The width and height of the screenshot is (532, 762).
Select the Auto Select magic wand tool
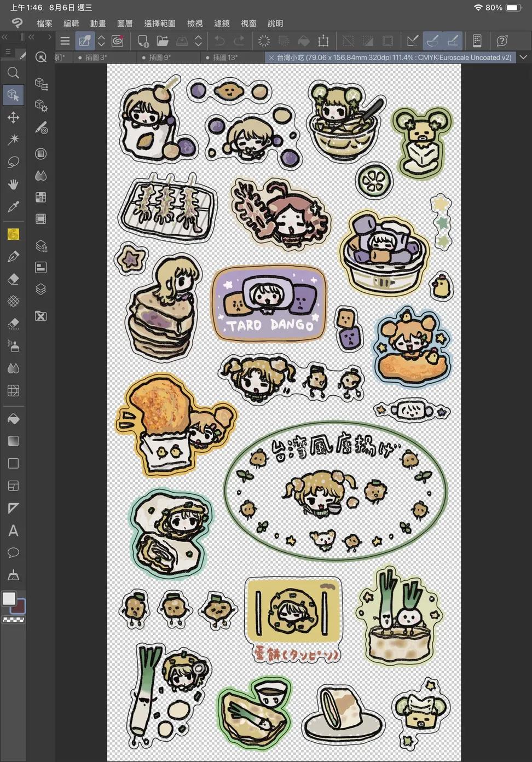coord(13,140)
